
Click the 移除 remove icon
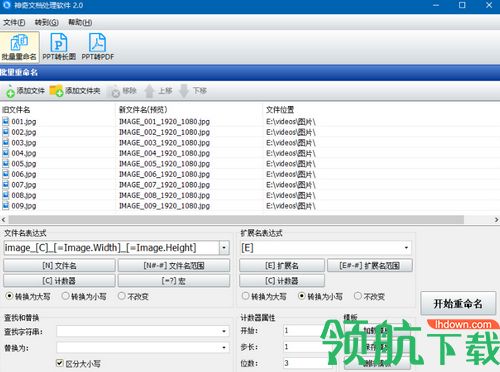click(115, 91)
